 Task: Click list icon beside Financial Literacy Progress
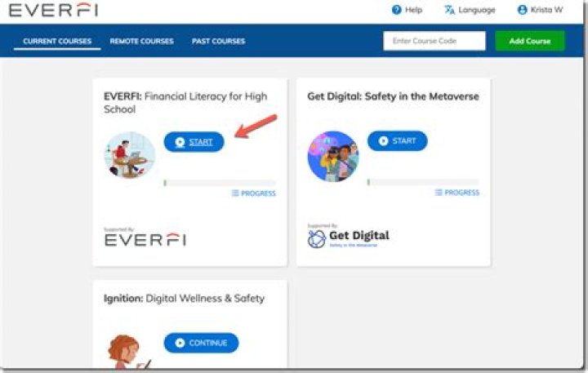pyautogui.click(x=235, y=193)
